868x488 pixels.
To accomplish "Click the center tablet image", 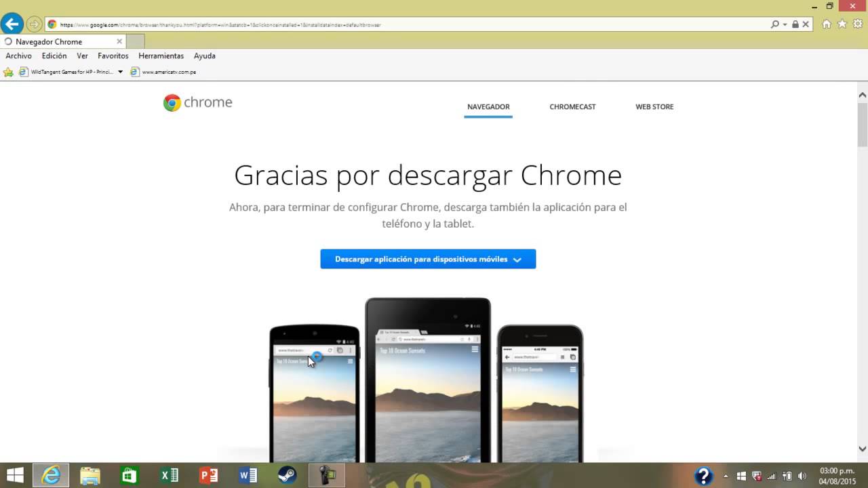I will point(428,380).
